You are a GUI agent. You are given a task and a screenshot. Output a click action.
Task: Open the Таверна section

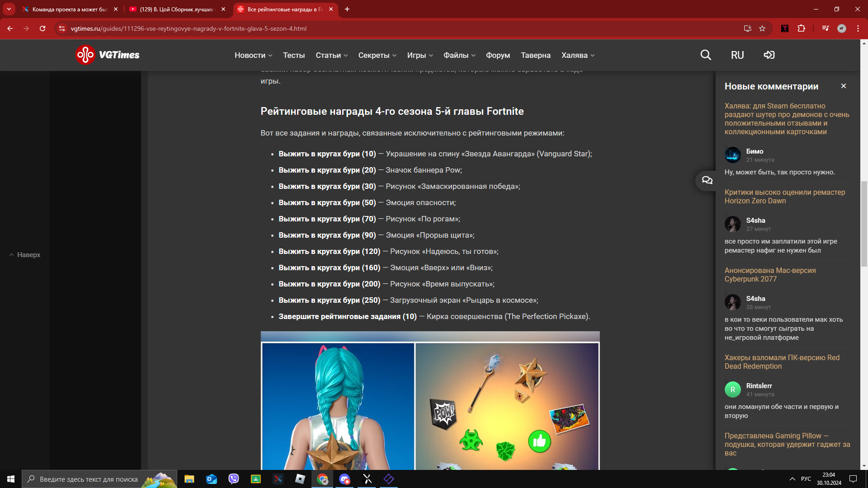[535, 55]
